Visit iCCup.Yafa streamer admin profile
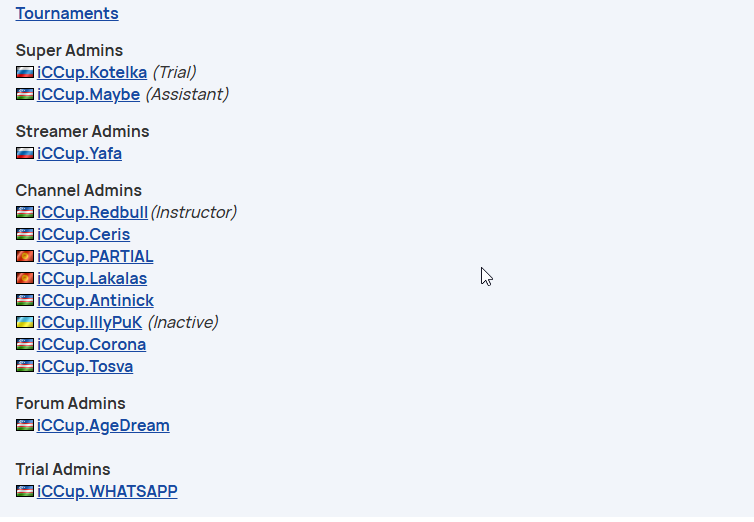The image size is (754, 522). click(x=79, y=153)
